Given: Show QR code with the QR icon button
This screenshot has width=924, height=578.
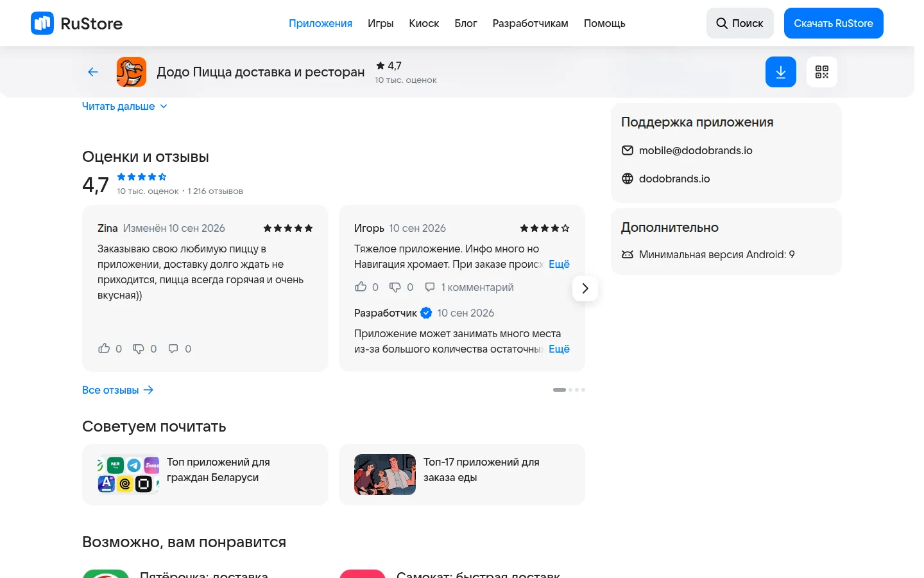Looking at the screenshot, I should tap(822, 72).
